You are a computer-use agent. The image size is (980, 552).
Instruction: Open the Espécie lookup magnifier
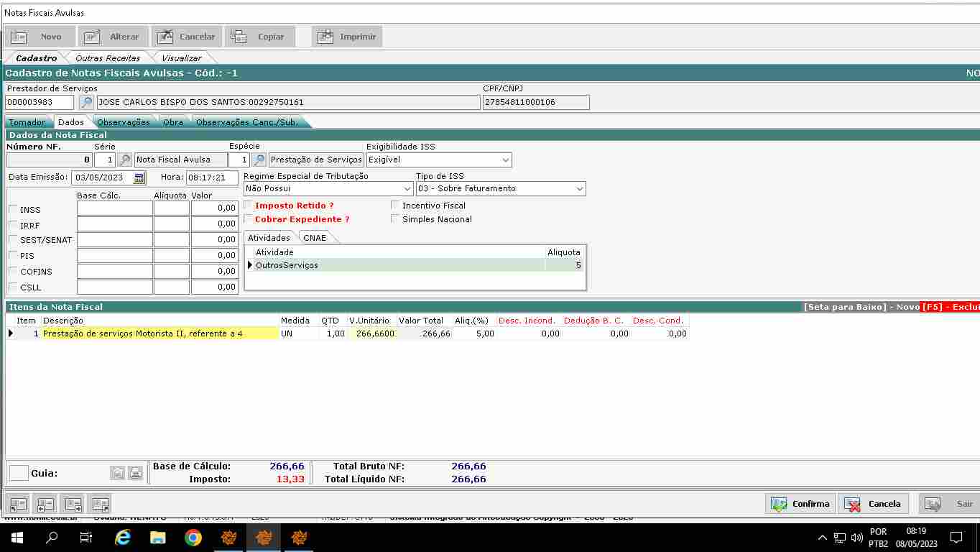[x=259, y=160]
